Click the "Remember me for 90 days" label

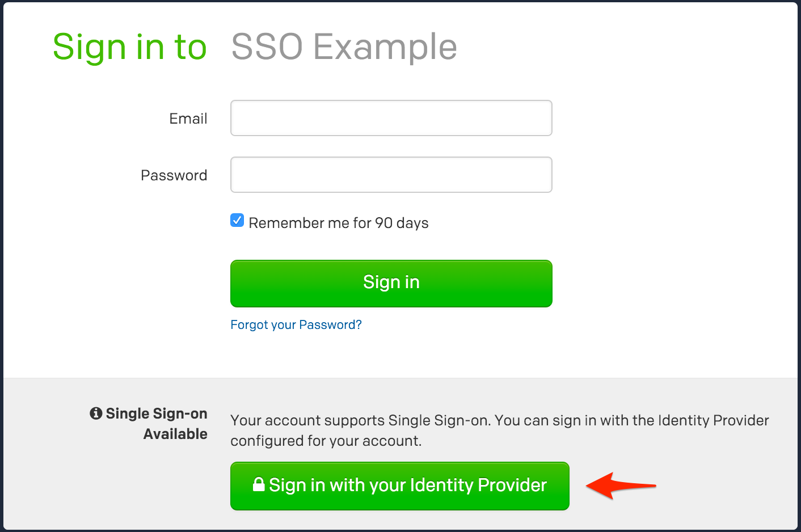click(339, 223)
